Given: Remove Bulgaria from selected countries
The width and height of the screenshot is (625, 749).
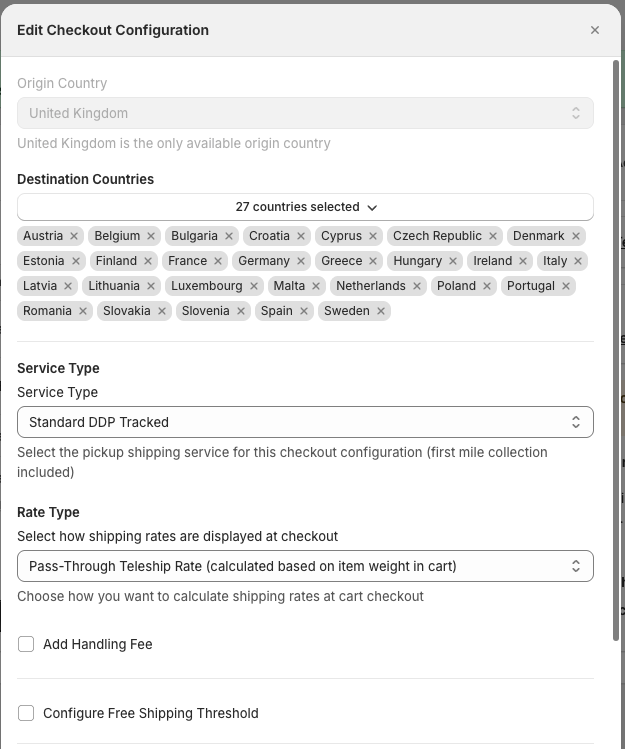Looking at the screenshot, I should point(229,236).
